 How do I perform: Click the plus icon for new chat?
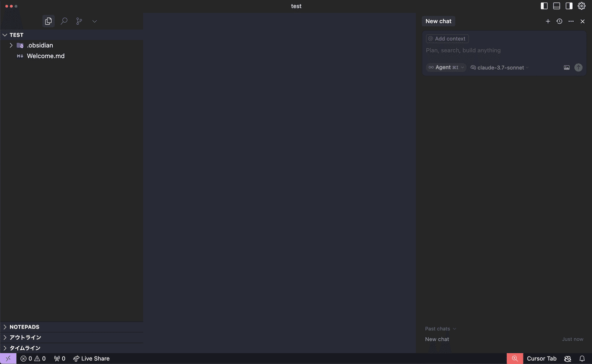pos(548,21)
